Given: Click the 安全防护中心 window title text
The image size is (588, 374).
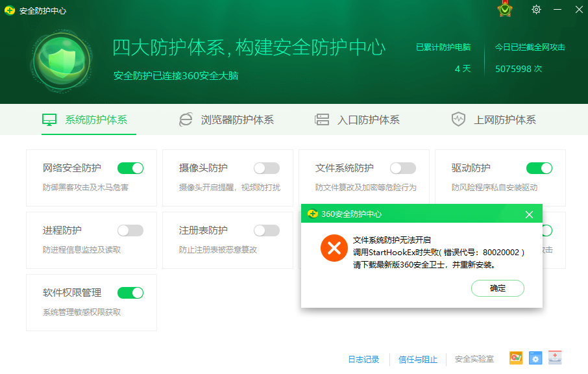Looking at the screenshot, I should pyautogui.click(x=43, y=11).
